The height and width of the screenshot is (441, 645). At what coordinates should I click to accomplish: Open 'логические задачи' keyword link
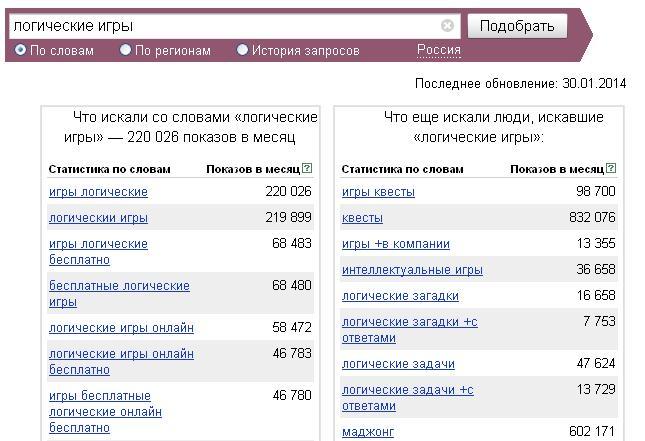[x=398, y=364]
